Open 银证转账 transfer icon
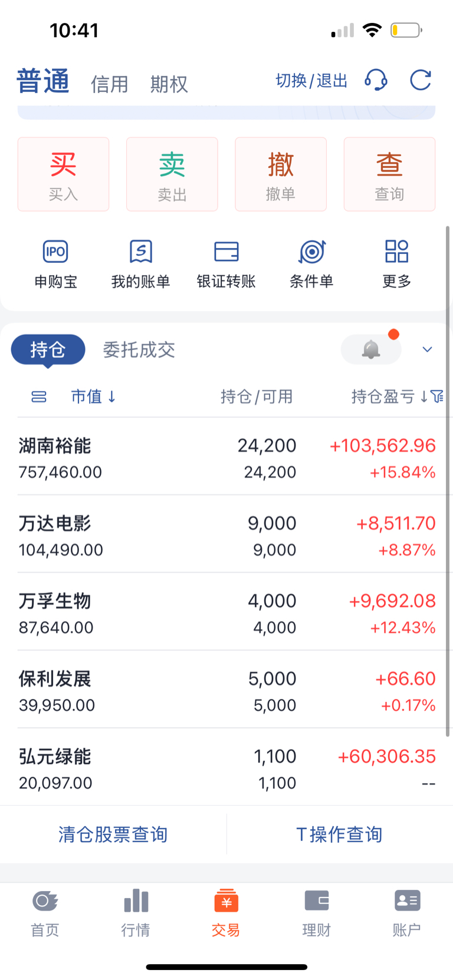 (x=226, y=252)
